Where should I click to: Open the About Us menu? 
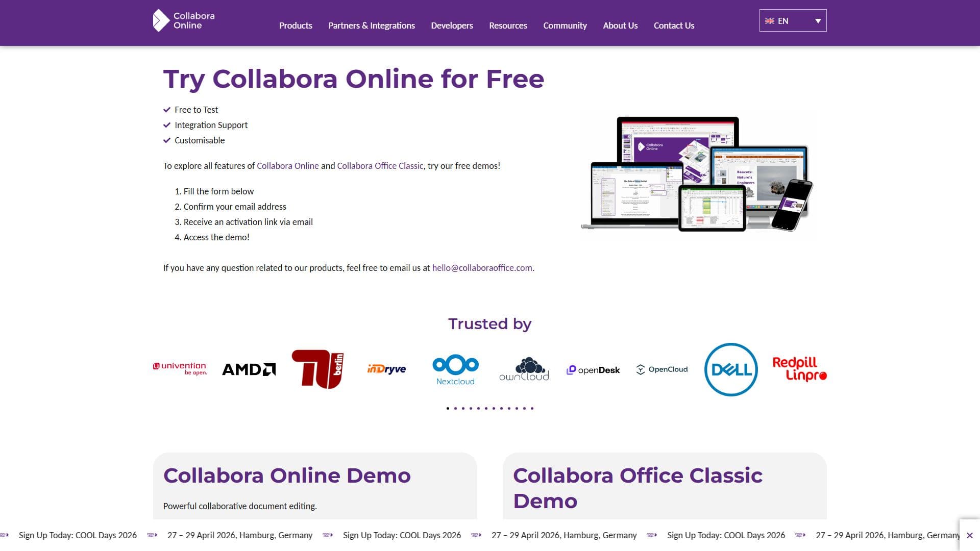click(x=620, y=26)
